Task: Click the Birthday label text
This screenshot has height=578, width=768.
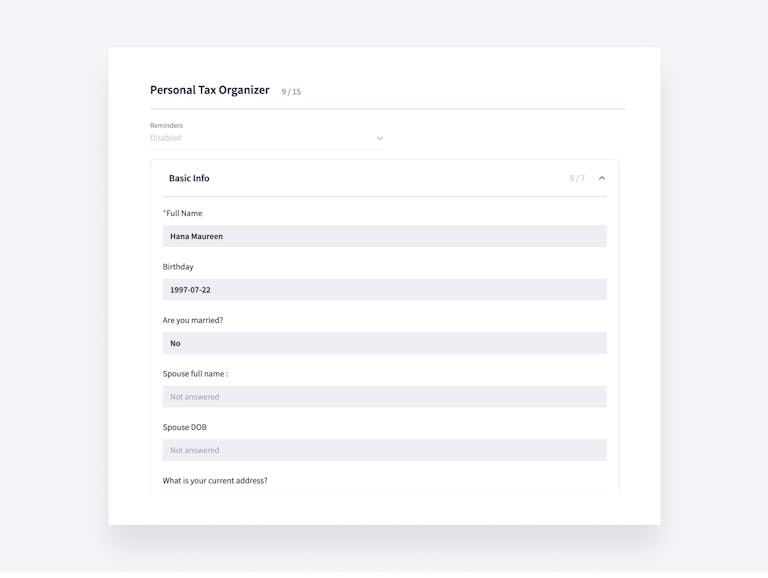Action: pyautogui.click(x=178, y=267)
